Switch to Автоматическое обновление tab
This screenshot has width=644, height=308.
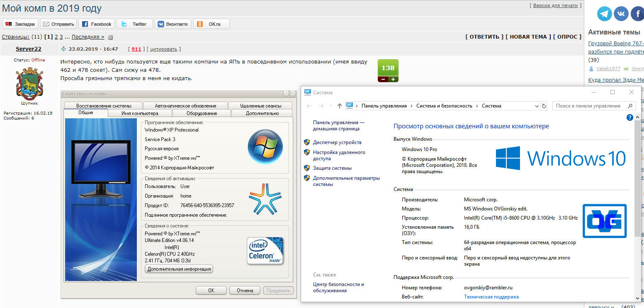tap(185, 106)
